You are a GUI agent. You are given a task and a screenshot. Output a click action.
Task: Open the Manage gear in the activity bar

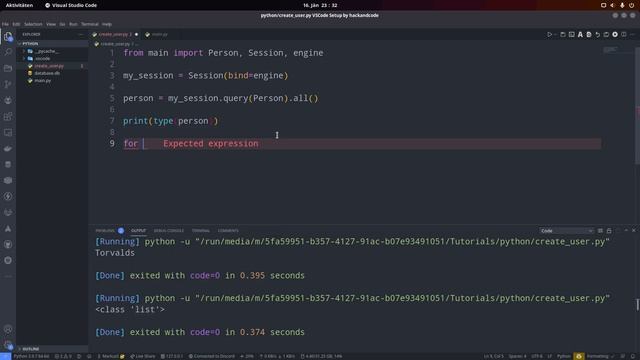8,344
